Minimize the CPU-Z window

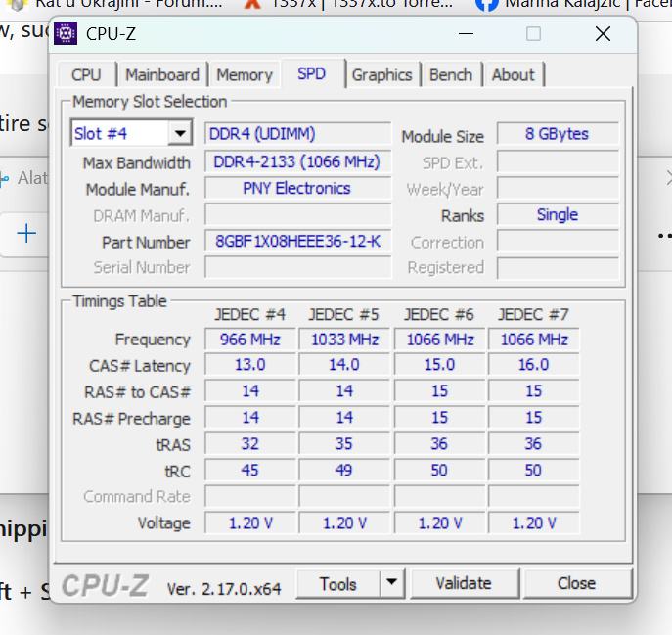tap(466, 34)
